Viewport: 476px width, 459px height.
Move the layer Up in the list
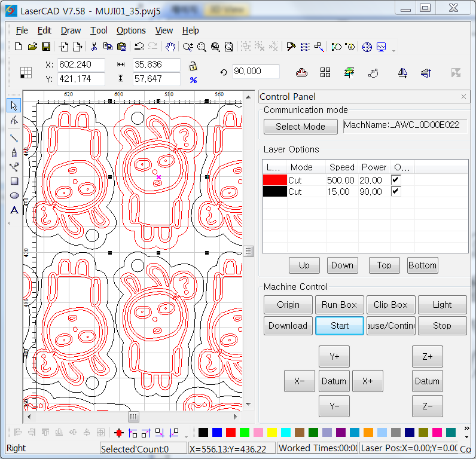(x=304, y=265)
